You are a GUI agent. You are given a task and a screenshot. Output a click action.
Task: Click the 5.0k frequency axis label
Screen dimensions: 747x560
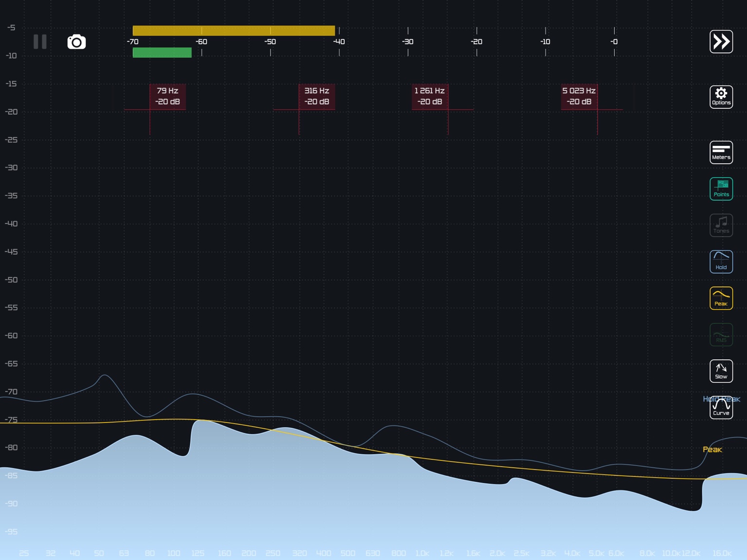click(596, 553)
